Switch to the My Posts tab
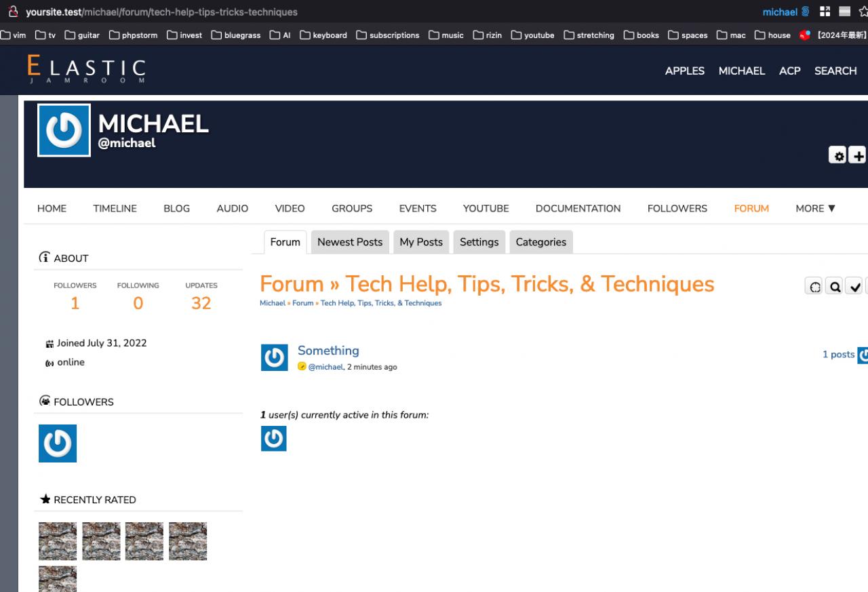The height and width of the screenshot is (592, 868). [x=421, y=242]
